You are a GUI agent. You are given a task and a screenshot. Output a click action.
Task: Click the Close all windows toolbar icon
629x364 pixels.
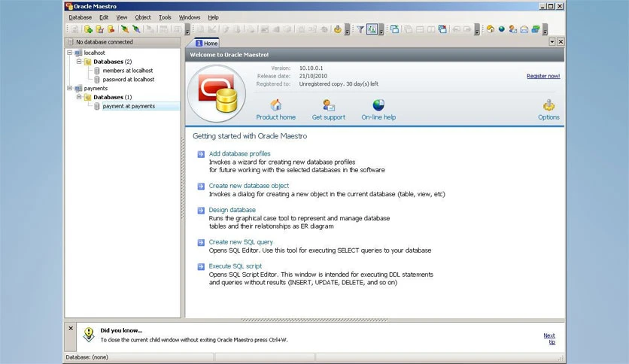coord(442,29)
